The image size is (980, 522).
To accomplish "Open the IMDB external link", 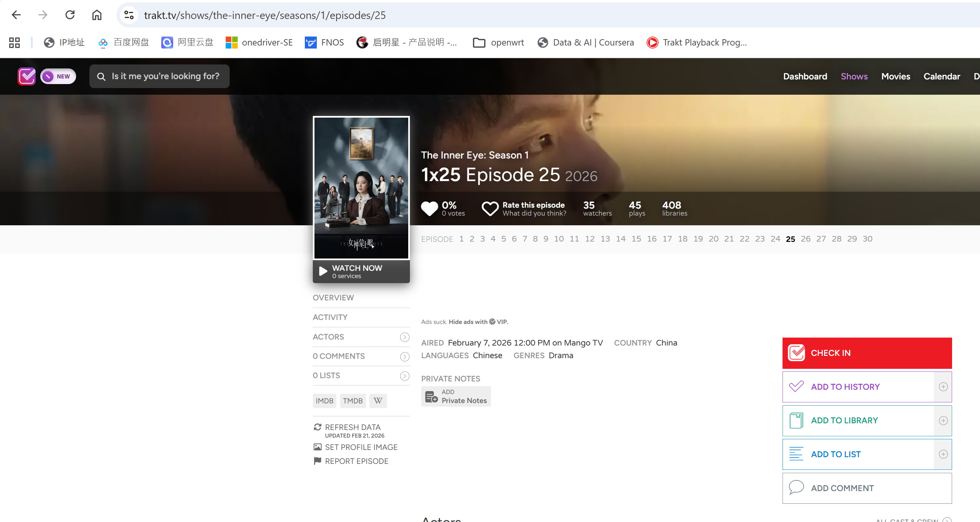I will pos(324,401).
